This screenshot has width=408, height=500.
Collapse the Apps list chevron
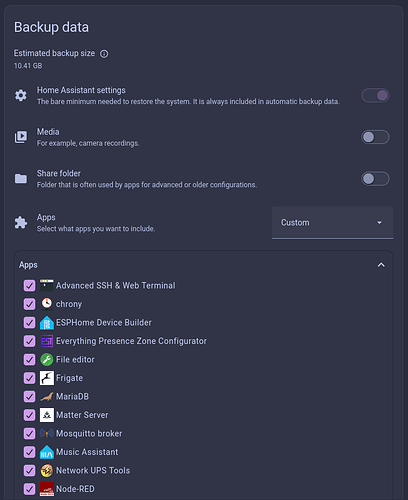click(381, 265)
